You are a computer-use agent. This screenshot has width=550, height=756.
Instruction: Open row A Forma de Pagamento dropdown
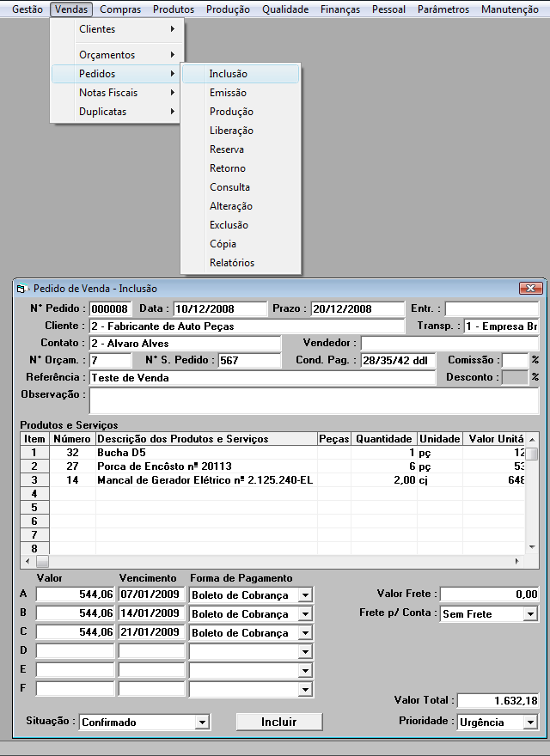coord(305,595)
